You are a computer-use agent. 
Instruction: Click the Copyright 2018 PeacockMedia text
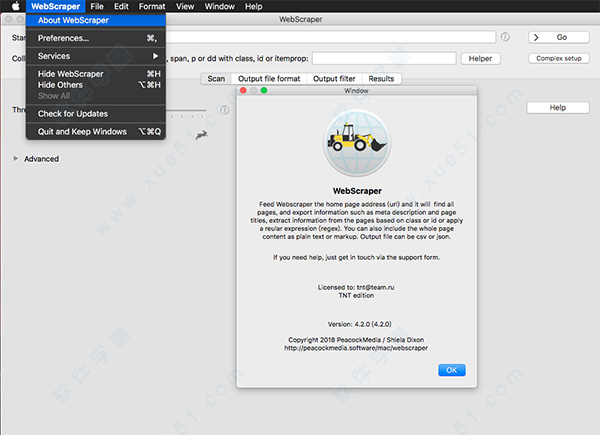pyautogui.click(x=356, y=340)
